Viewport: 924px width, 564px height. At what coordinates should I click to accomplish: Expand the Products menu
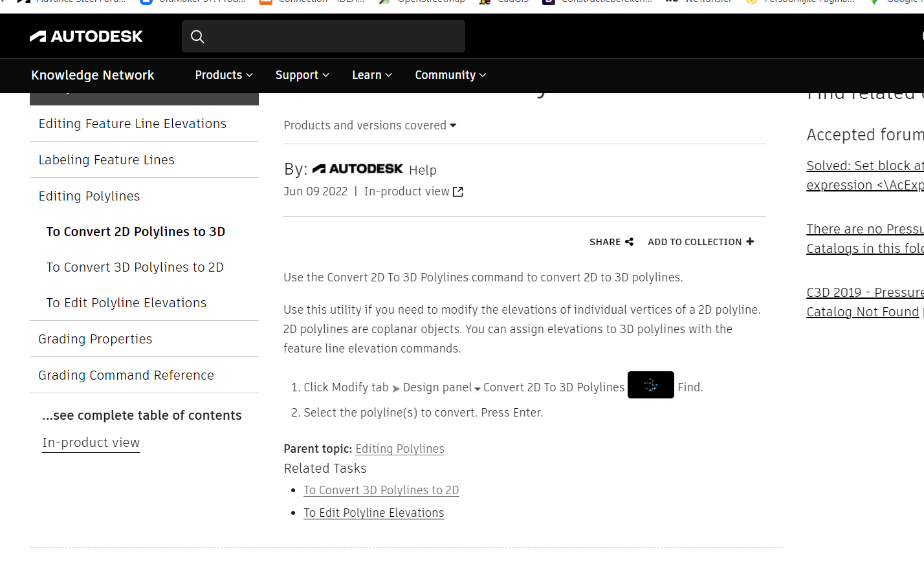224,75
